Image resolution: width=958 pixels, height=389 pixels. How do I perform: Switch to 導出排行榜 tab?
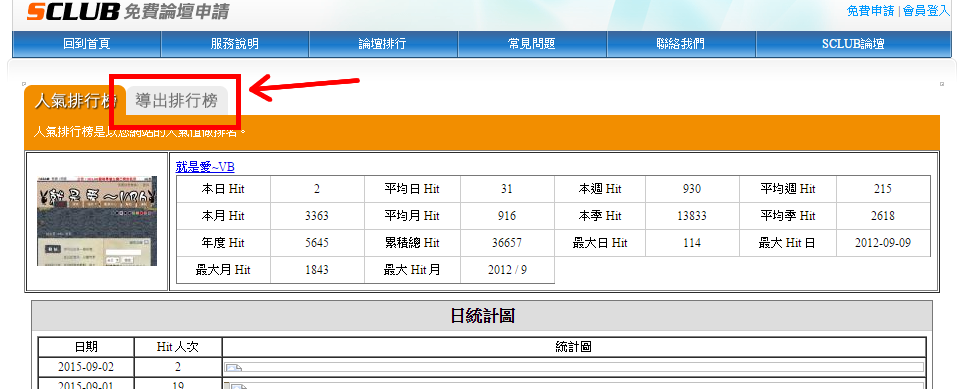point(177,101)
